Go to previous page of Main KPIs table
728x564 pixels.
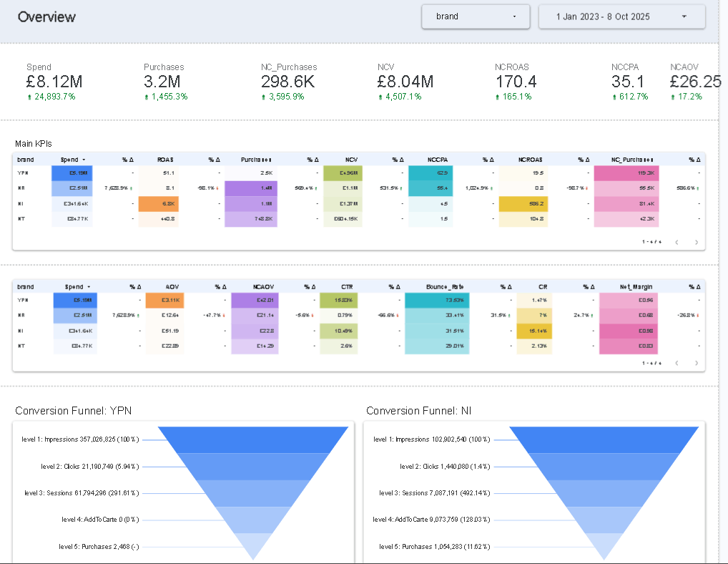click(677, 242)
